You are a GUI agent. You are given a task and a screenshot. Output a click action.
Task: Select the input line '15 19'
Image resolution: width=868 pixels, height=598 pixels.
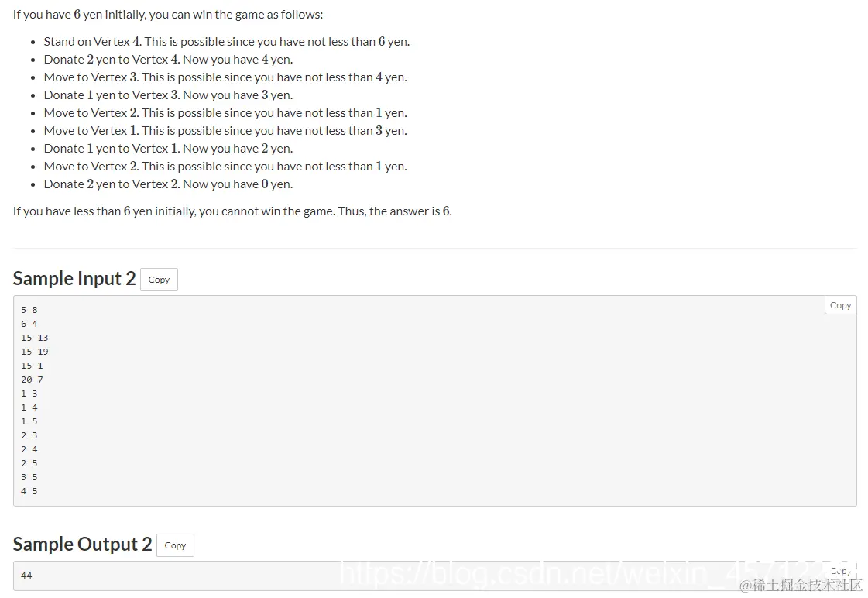pos(35,352)
